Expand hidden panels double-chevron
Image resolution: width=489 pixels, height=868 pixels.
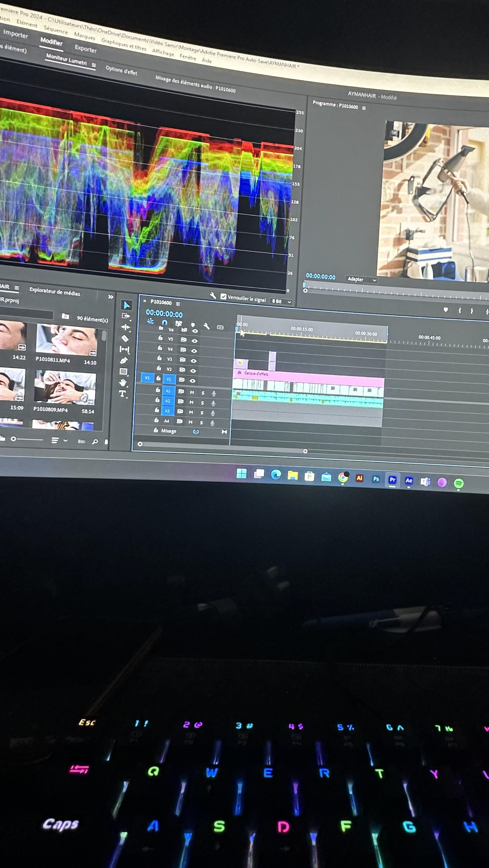coord(110,297)
